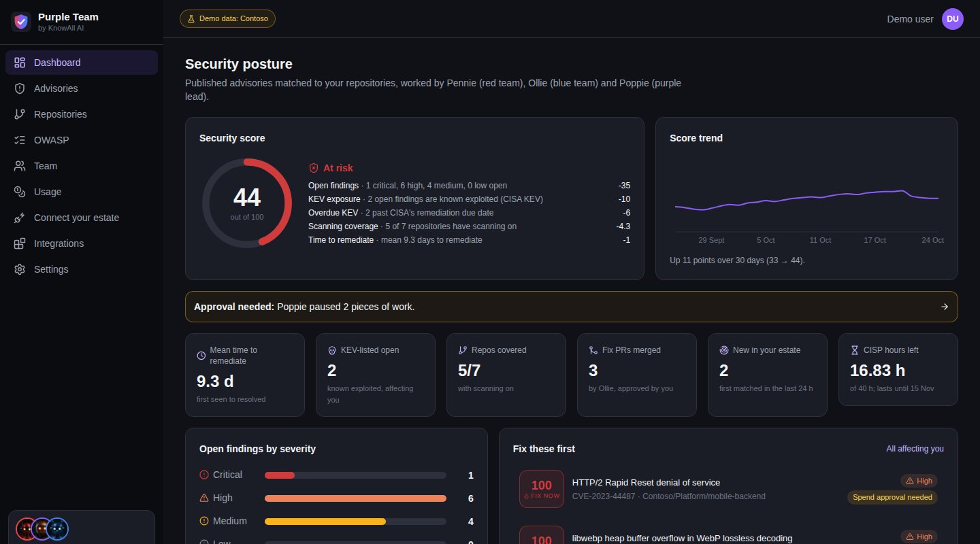This screenshot has height=544, width=980.
Task: Click the Integrations blocks icon
Action: tap(20, 243)
